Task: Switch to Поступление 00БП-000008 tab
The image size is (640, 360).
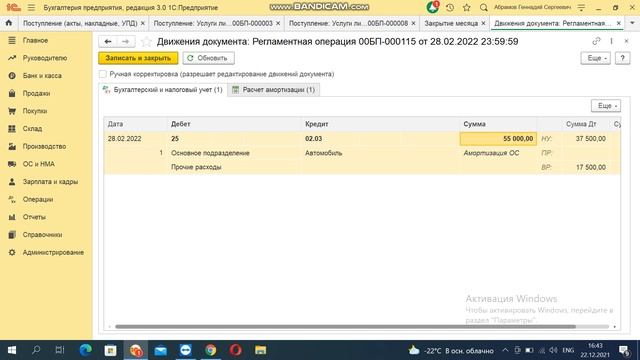Action: tap(348, 23)
